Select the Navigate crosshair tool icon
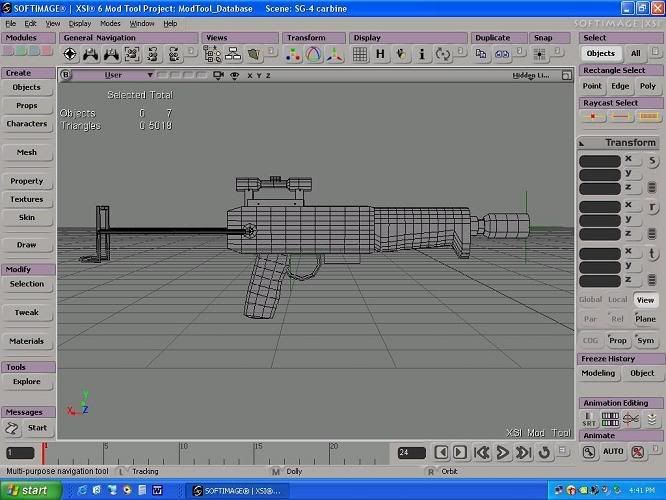This screenshot has height=500, width=666. coord(70,54)
